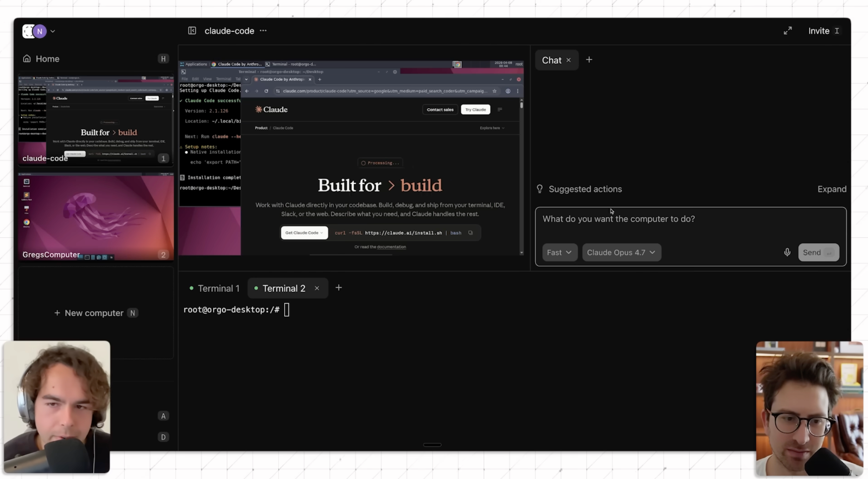Close the Terminal 2 tab
Screen dimensions: 868x479
click(x=317, y=288)
